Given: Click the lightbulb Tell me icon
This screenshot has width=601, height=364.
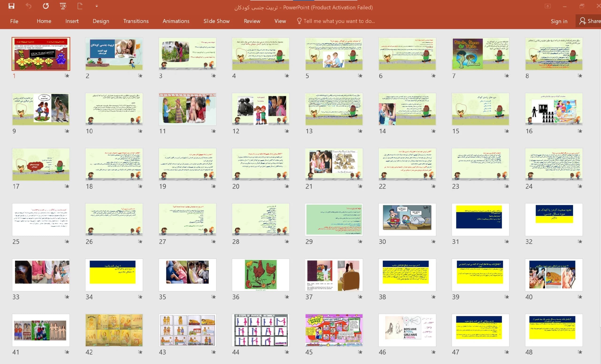Looking at the screenshot, I should [x=299, y=21].
